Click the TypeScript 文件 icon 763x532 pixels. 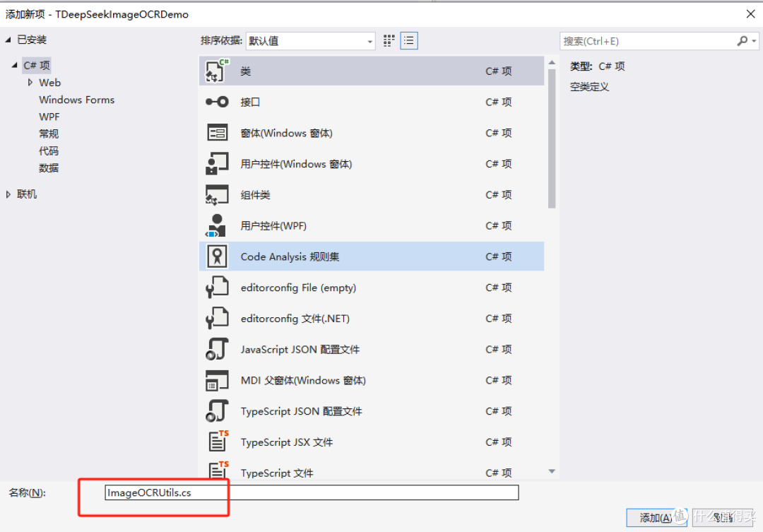point(218,469)
